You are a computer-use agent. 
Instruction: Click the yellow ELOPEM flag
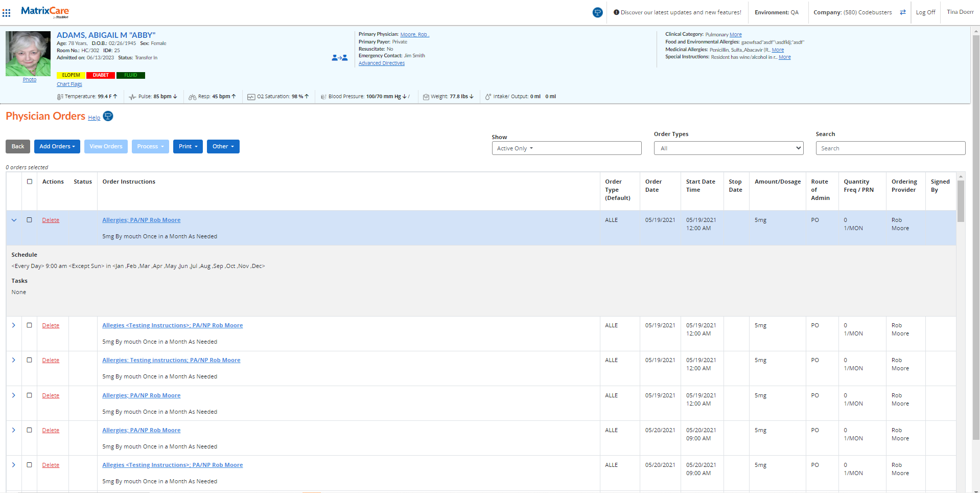click(71, 75)
